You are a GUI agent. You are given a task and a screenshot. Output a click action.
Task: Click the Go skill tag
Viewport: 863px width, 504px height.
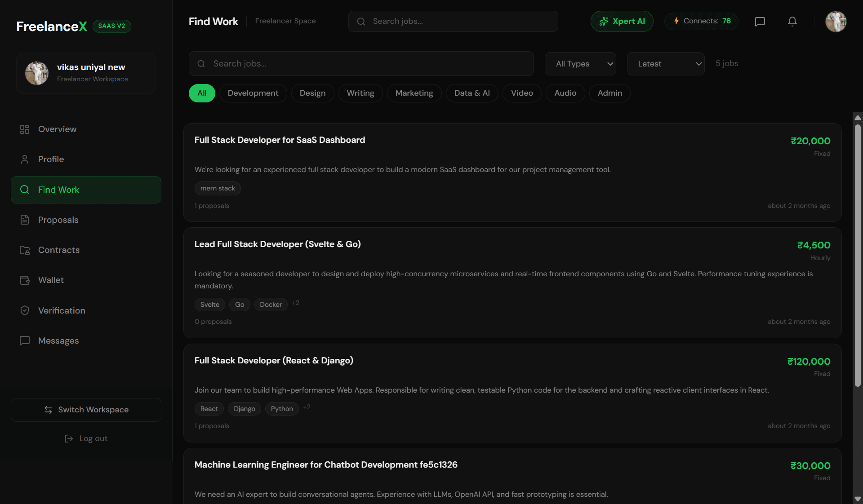point(240,305)
